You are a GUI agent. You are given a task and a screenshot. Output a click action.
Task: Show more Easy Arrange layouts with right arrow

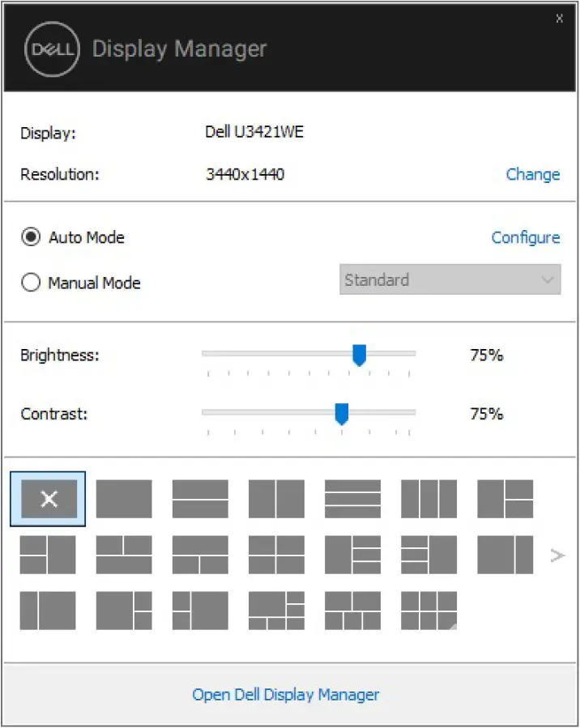[558, 556]
